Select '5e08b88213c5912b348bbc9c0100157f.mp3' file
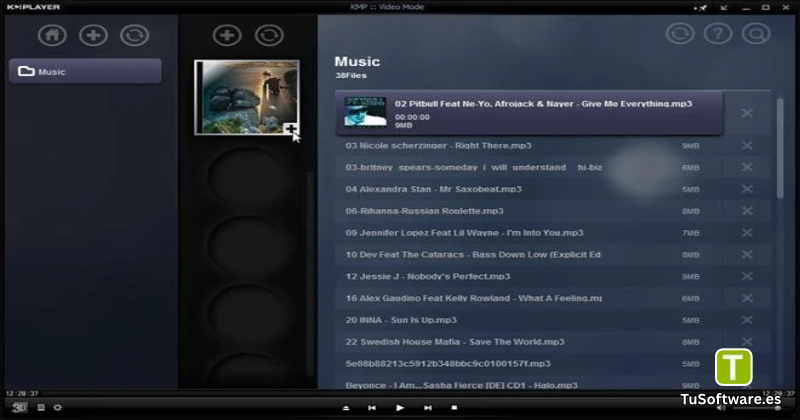This screenshot has height=420, width=800. point(447,364)
